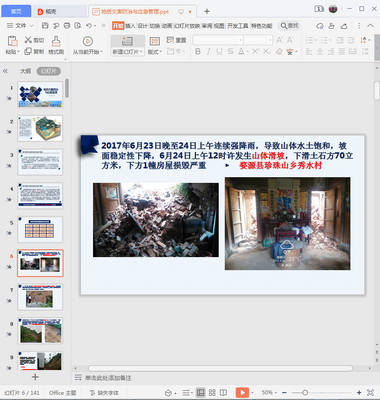
Task: Click the Print icon in the quick access bar
Action: click(67, 26)
